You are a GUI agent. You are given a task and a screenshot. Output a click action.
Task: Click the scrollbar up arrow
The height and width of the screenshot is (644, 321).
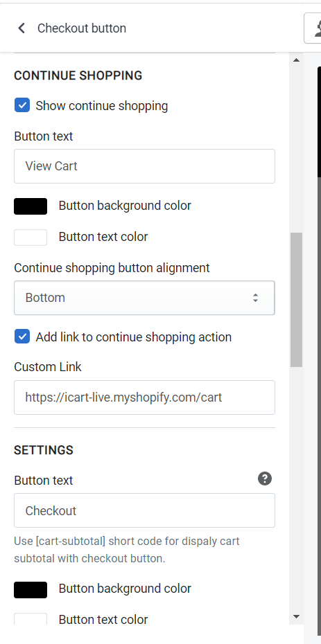click(x=296, y=60)
